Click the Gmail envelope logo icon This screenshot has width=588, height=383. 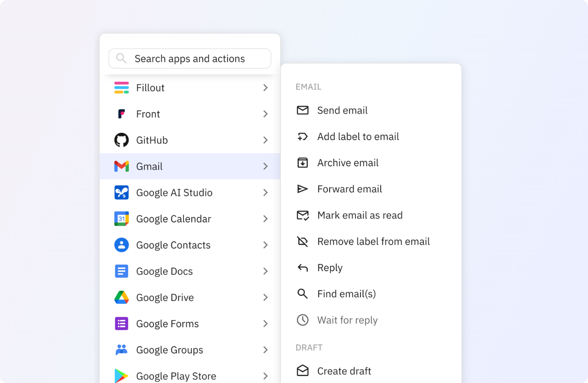121,166
